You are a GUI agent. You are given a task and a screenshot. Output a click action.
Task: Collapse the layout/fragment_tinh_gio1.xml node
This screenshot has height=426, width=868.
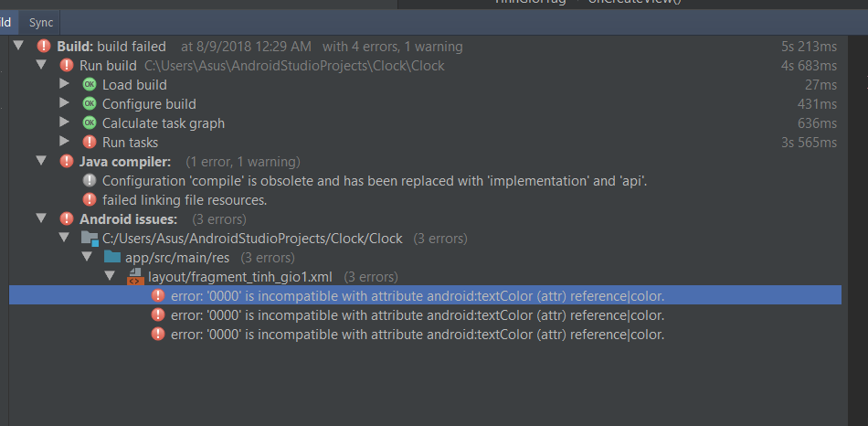coord(110,276)
